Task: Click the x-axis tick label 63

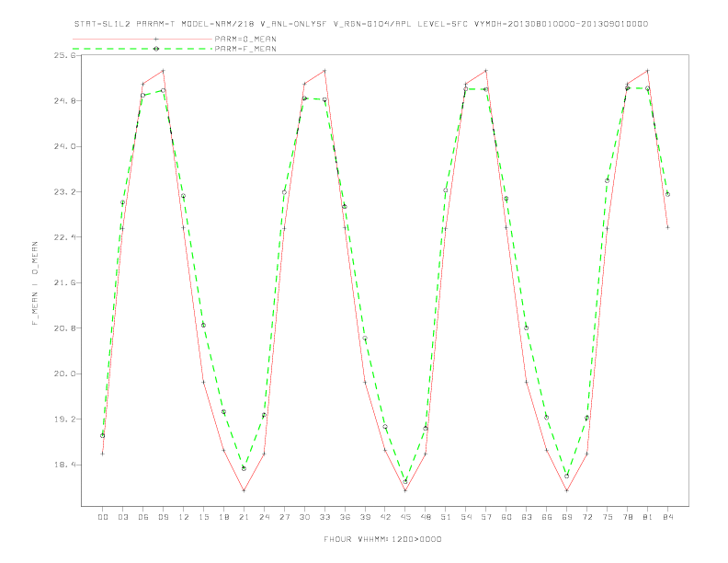Action: tap(527, 517)
